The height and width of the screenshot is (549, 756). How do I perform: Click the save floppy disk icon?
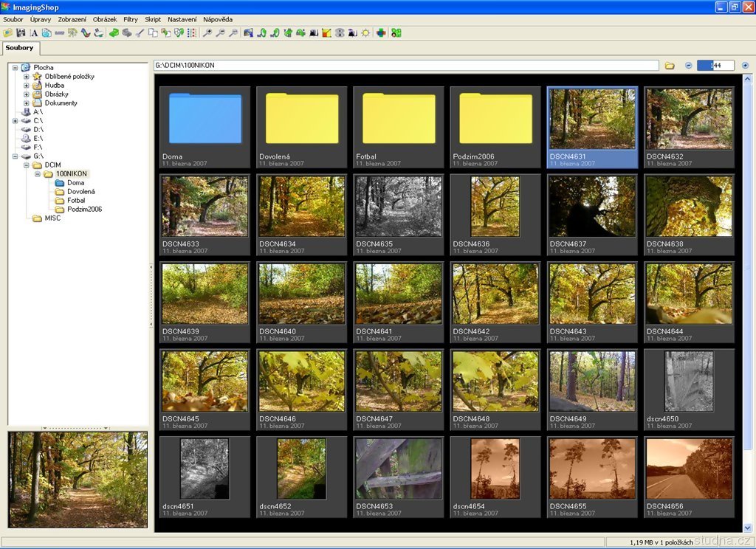[x=21, y=32]
